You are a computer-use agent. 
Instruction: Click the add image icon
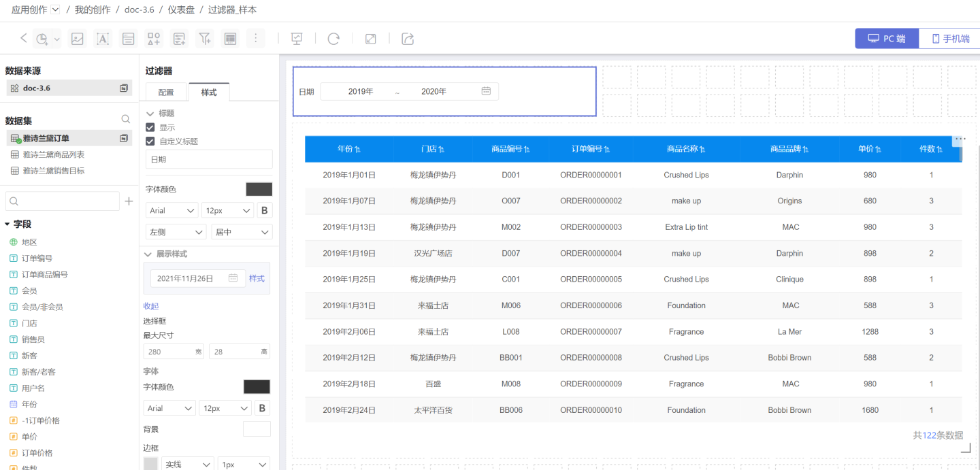pyautogui.click(x=78, y=39)
